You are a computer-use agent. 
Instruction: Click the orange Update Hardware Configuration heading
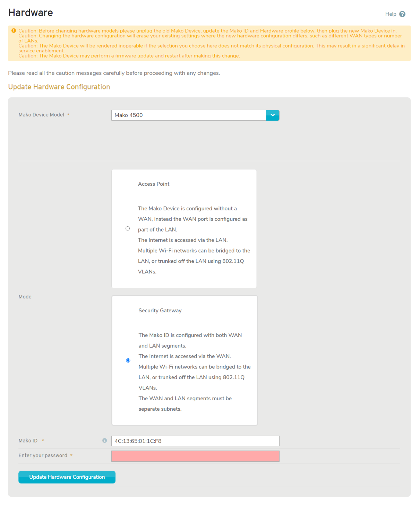click(x=59, y=87)
